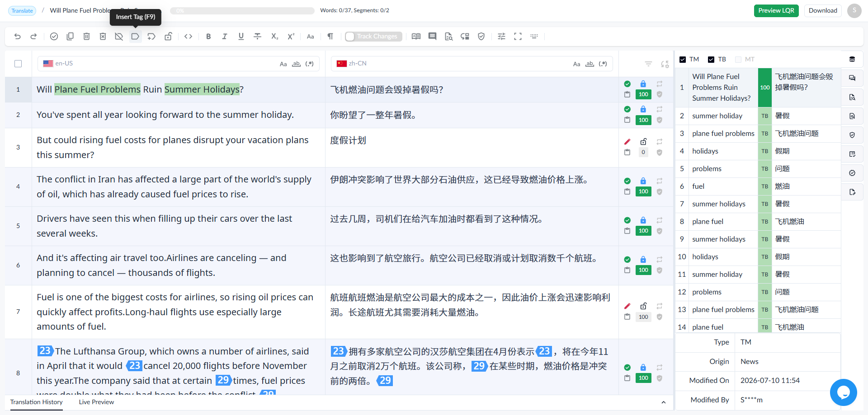Apply Superscript formatting

291,37
